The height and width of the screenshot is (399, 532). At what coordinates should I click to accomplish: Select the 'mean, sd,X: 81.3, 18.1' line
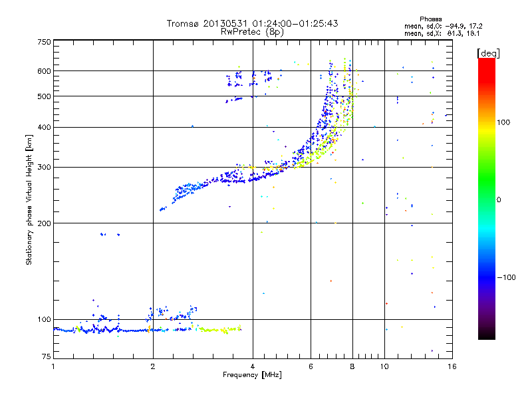[x=442, y=33]
